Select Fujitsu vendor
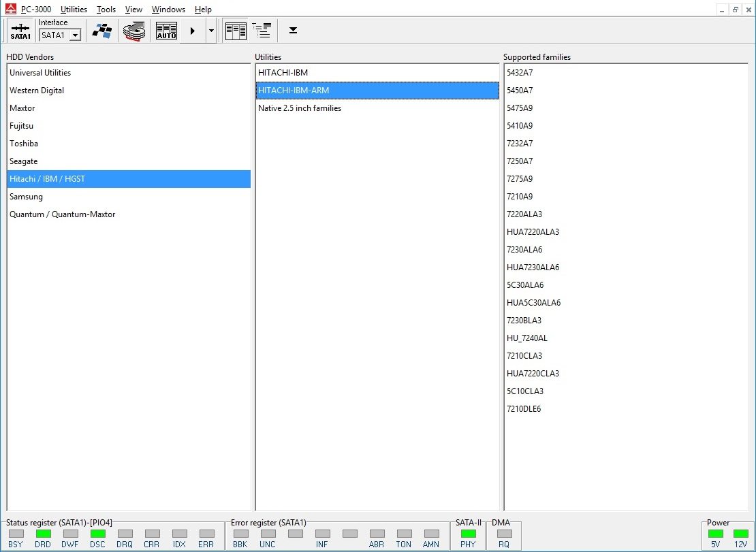Screen dimensions: 756x552 coord(129,126)
